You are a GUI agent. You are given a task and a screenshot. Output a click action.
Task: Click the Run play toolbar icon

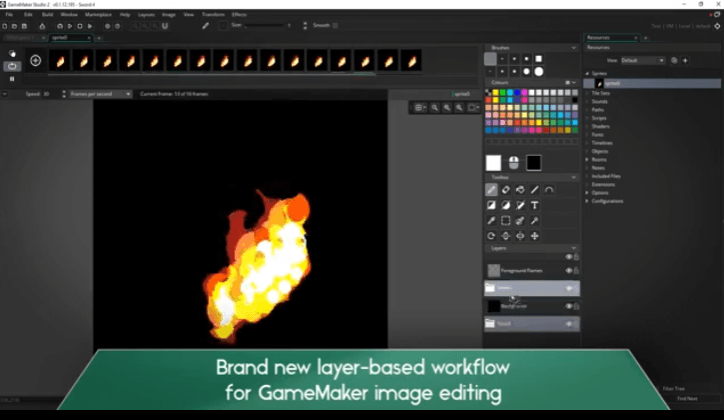pos(70,26)
